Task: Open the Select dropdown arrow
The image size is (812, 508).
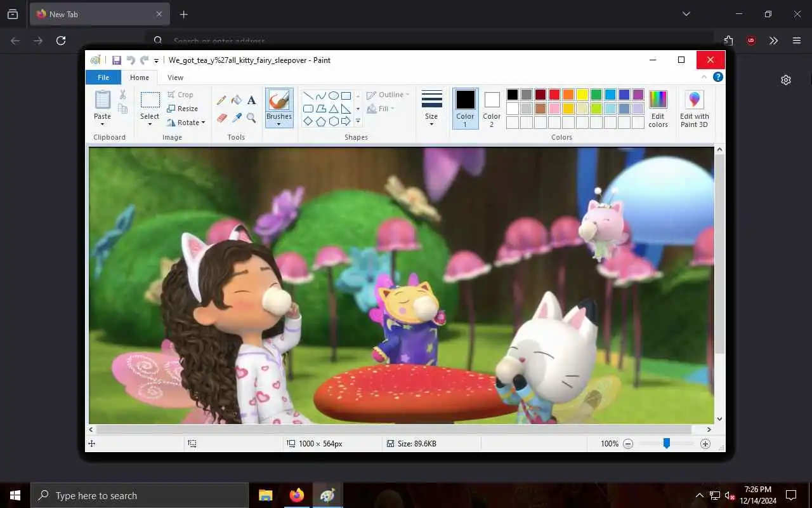Action: pyautogui.click(x=150, y=124)
